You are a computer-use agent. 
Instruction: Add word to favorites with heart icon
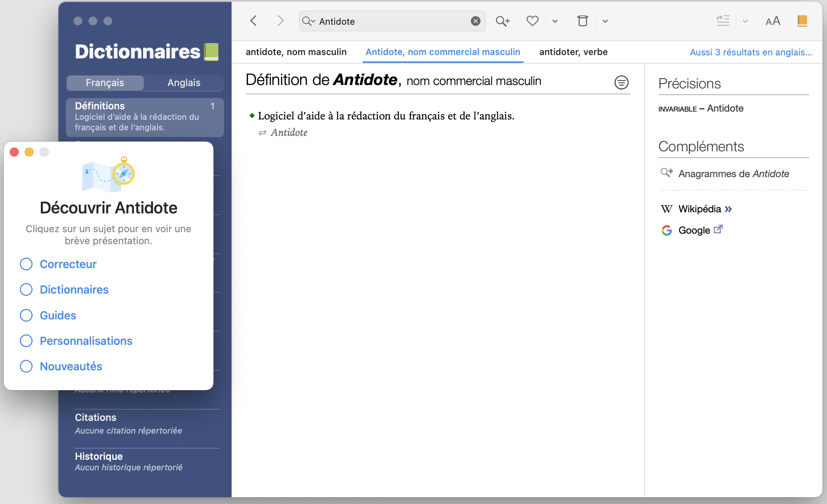pos(532,21)
